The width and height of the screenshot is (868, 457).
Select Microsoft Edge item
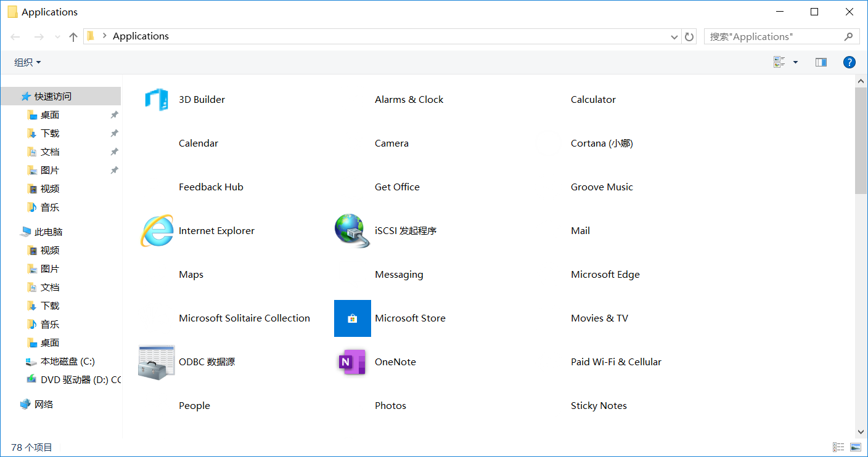pyautogui.click(x=605, y=275)
